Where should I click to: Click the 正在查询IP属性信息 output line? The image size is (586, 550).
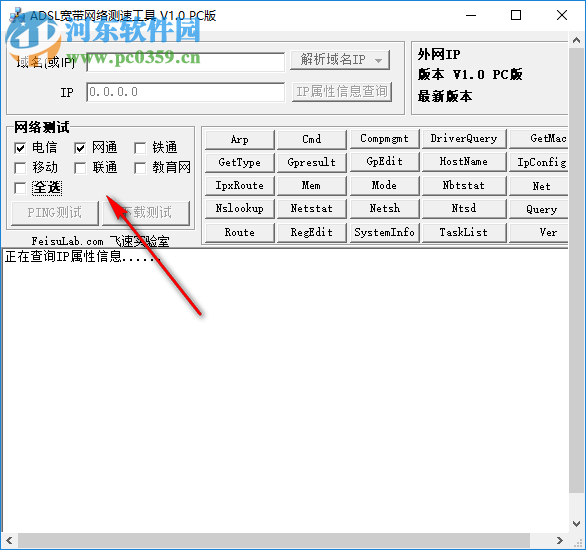[83, 257]
